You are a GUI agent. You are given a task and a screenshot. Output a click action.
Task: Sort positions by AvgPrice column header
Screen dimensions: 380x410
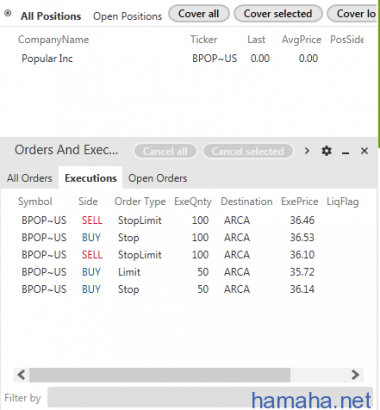(301, 40)
